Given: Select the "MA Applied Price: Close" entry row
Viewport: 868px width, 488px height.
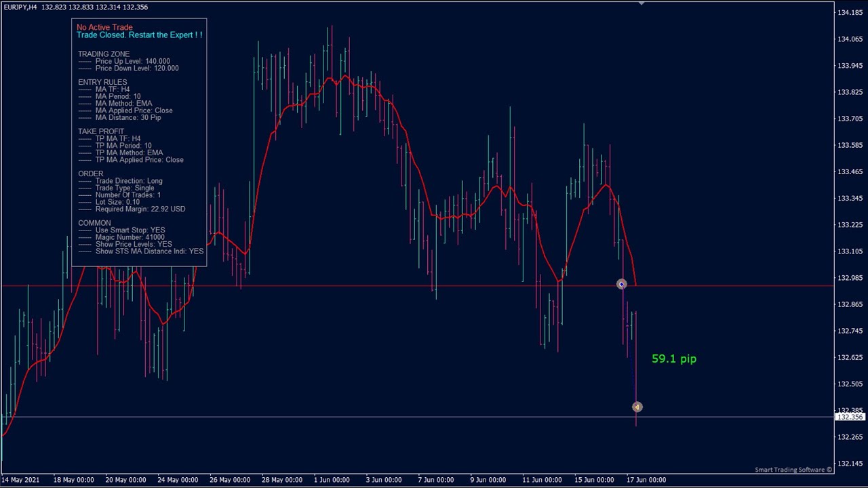Looking at the screenshot, I should click(x=125, y=110).
